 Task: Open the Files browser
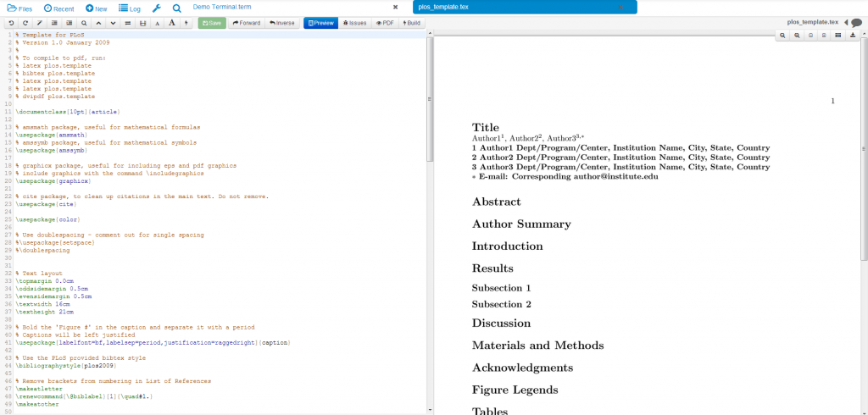[x=19, y=8]
